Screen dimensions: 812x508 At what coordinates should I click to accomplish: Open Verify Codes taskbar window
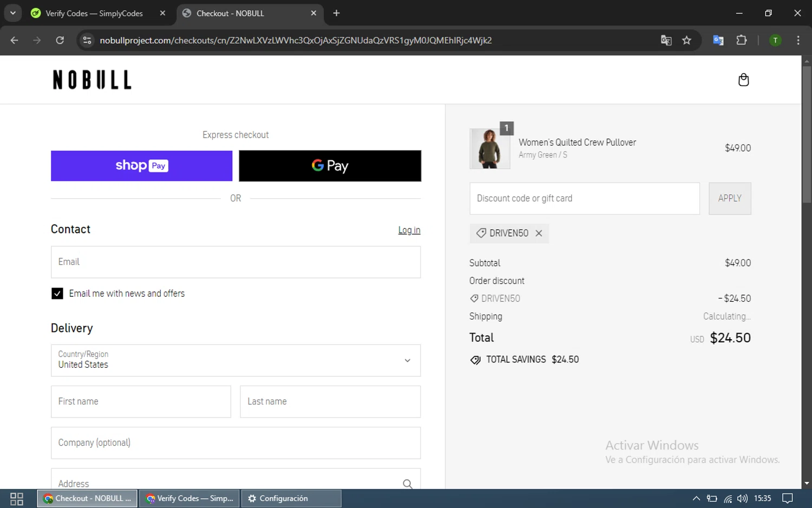coord(189,499)
